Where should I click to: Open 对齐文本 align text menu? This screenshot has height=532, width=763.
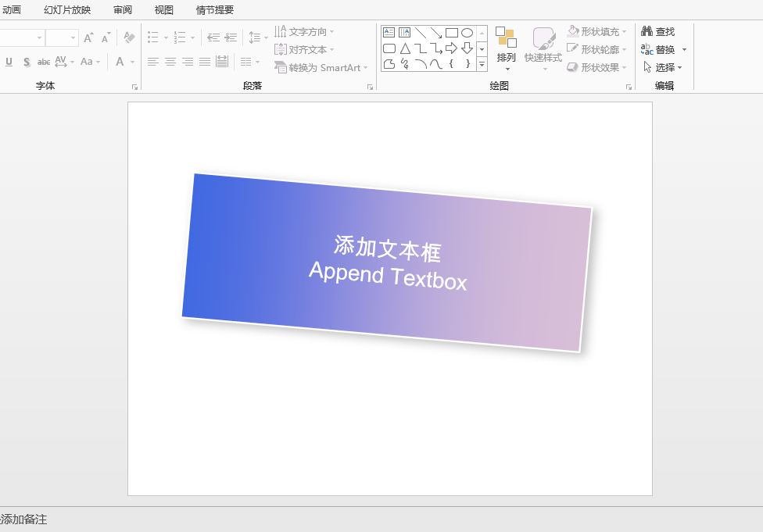pos(304,49)
